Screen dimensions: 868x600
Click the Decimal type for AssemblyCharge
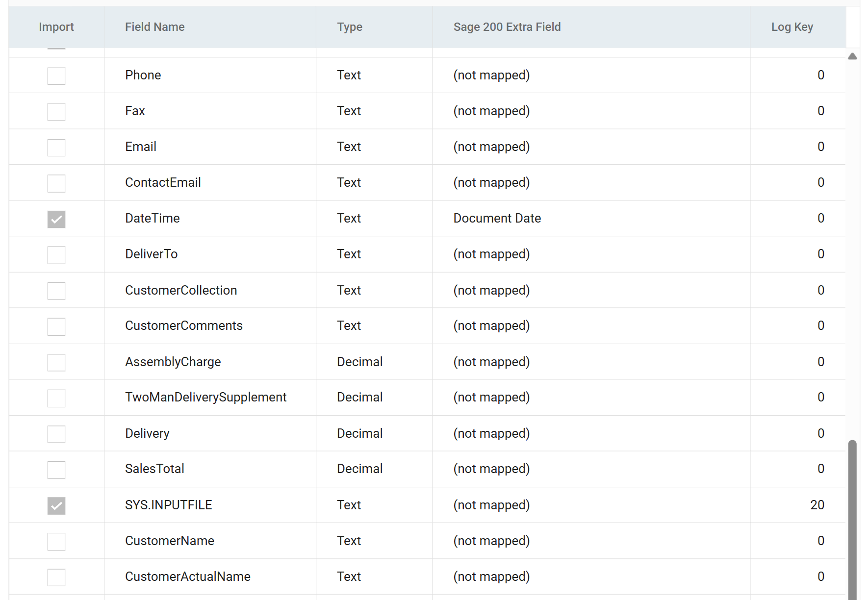[359, 362]
